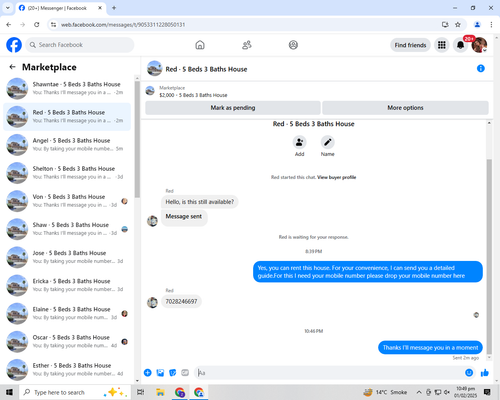Open Jose - 5 Beds 3 Baths conversation
This screenshot has height=400, width=500.
[67, 257]
